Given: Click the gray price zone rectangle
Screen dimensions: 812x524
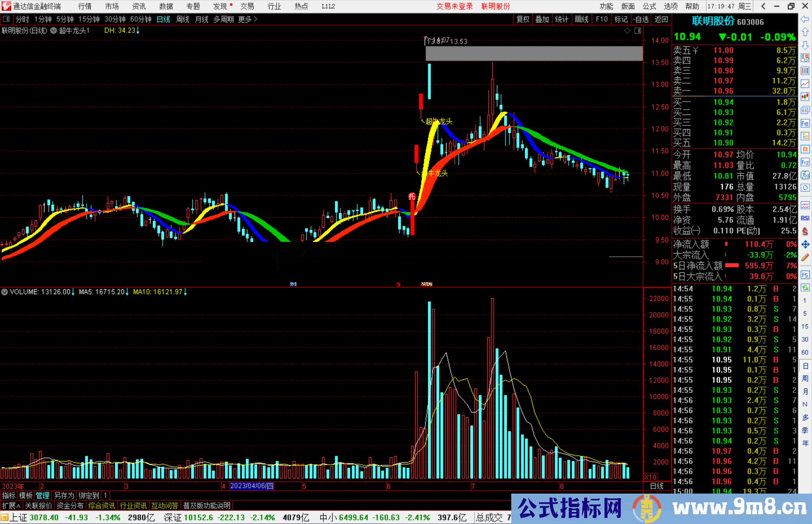Looking at the screenshot, I should point(534,53).
